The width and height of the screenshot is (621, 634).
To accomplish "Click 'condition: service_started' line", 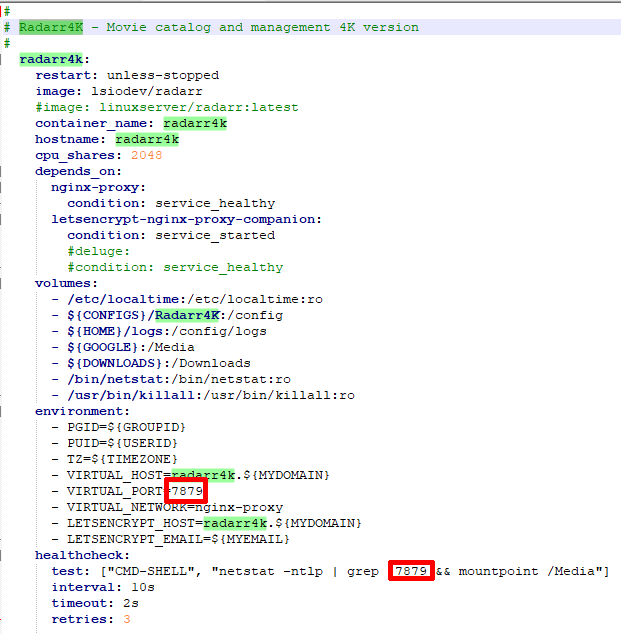I will tap(171, 235).
